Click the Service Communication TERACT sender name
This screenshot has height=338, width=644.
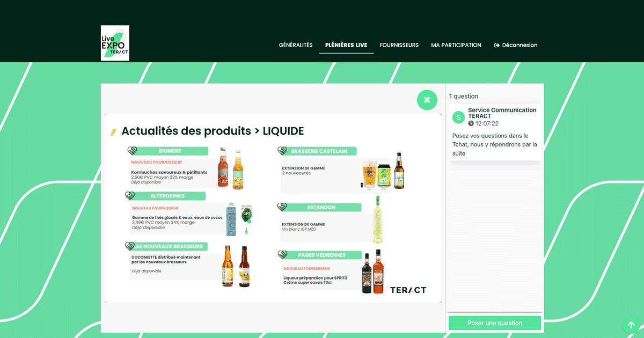point(502,113)
